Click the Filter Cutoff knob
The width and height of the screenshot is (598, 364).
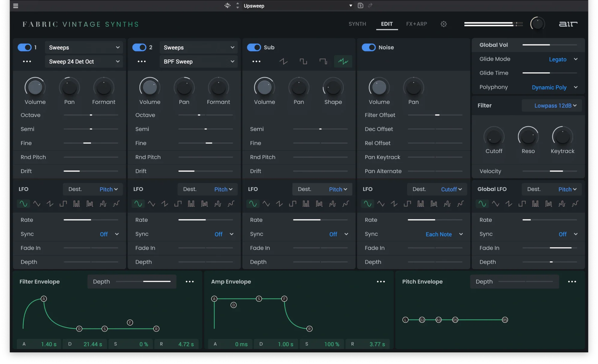click(494, 137)
